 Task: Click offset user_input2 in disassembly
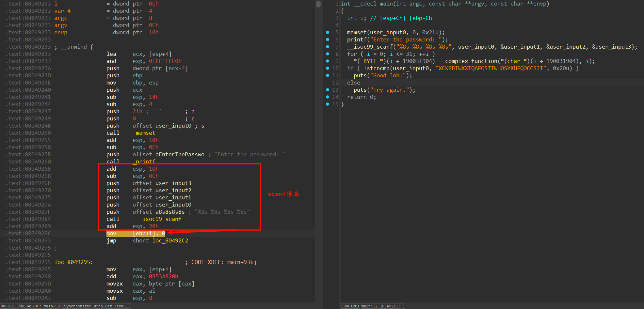tap(162, 190)
